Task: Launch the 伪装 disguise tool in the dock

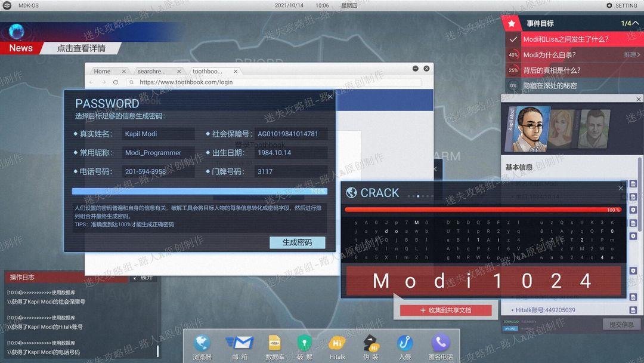Action: tap(371, 347)
